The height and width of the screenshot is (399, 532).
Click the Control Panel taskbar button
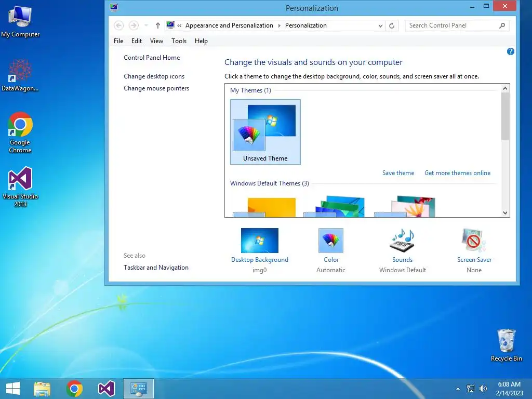pos(138,389)
